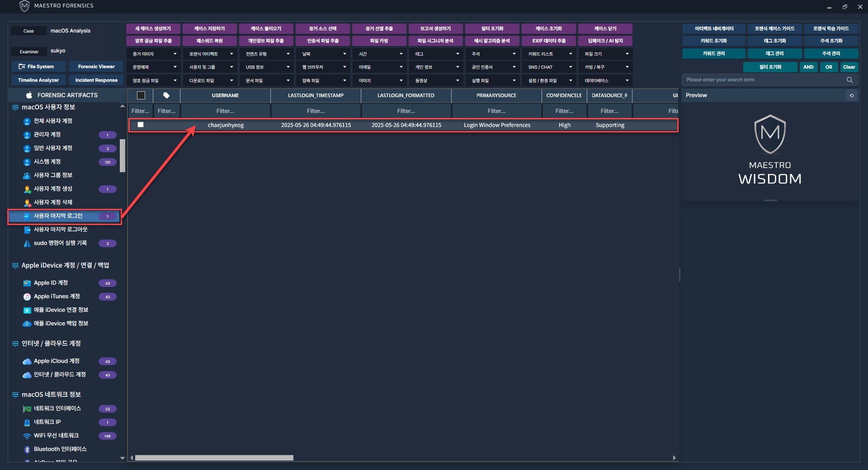Select the Bluetooth 인터페이스 icon item
The height and width of the screenshot is (470, 868).
point(27,449)
